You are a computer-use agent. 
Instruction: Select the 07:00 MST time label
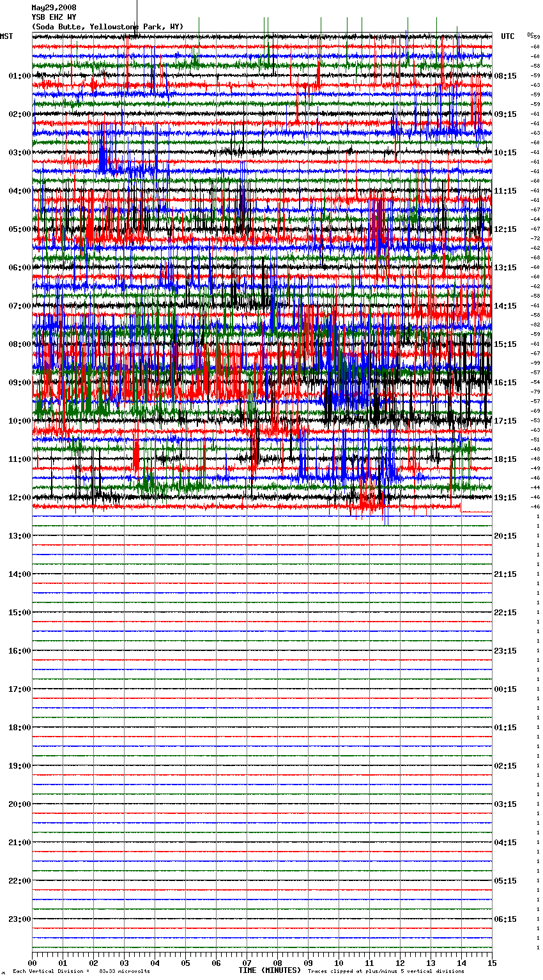click(x=20, y=306)
